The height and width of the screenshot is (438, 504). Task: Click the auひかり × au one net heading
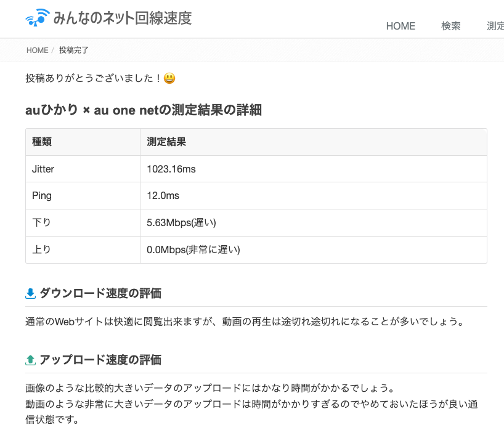pos(144,110)
